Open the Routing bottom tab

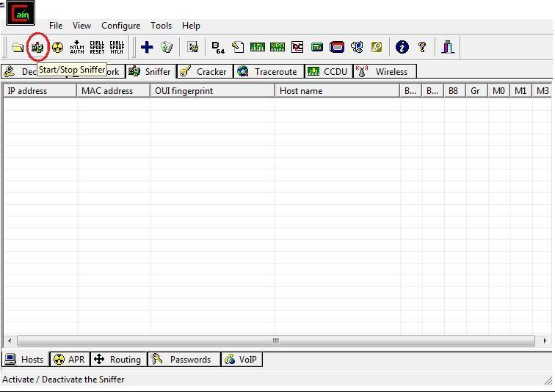point(118,360)
